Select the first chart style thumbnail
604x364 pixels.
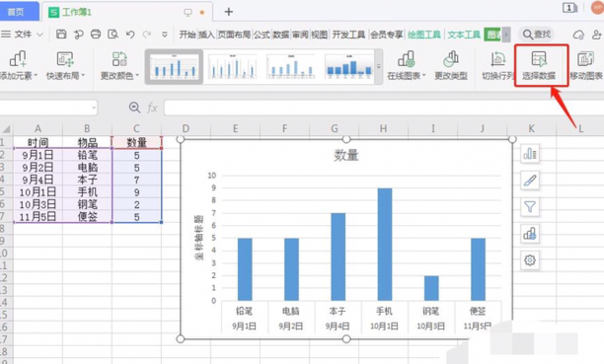click(x=174, y=66)
